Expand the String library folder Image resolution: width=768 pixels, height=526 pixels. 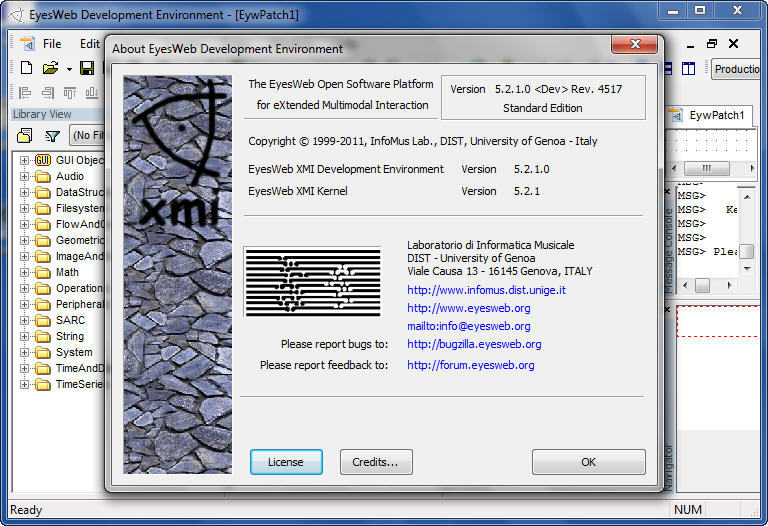pyautogui.click(x=24, y=336)
